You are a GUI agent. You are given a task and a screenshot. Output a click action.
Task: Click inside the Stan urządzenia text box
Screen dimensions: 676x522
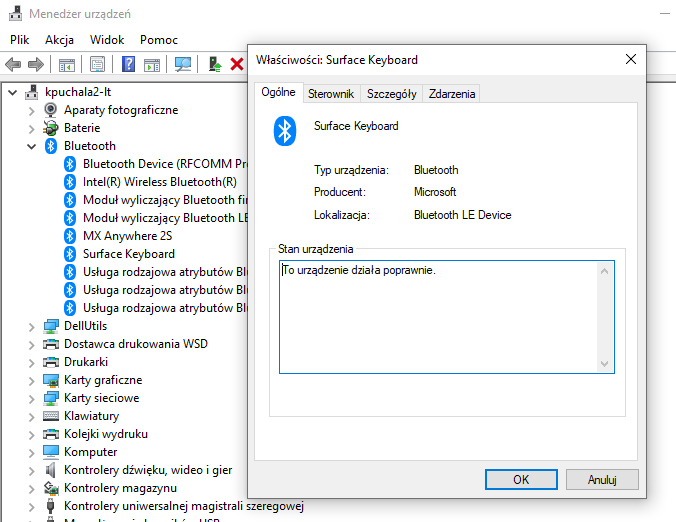[x=446, y=317]
